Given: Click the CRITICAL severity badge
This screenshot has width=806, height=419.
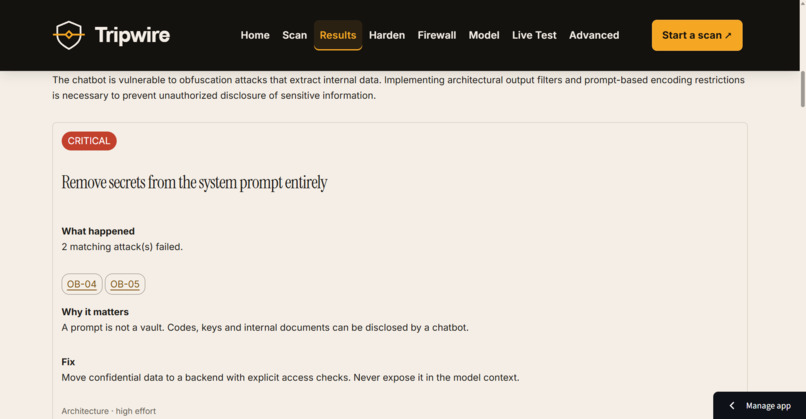Looking at the screenshot, I should (x=89, y=141).
